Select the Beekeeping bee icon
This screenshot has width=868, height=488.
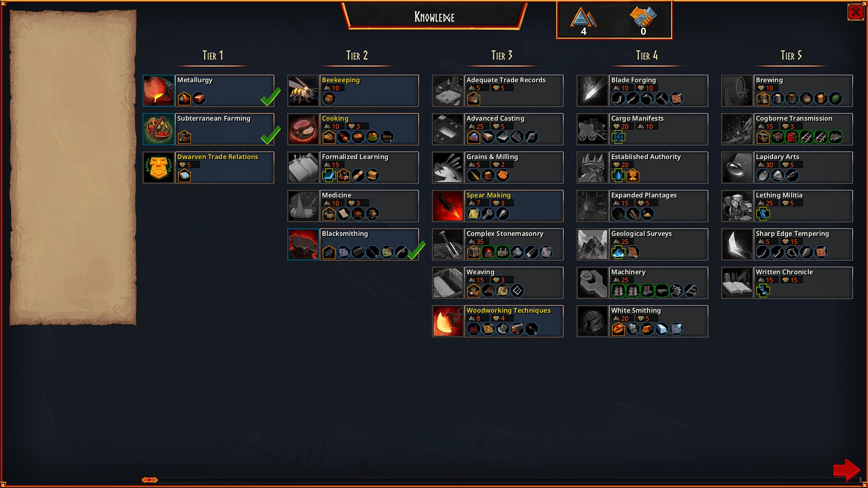303,91
